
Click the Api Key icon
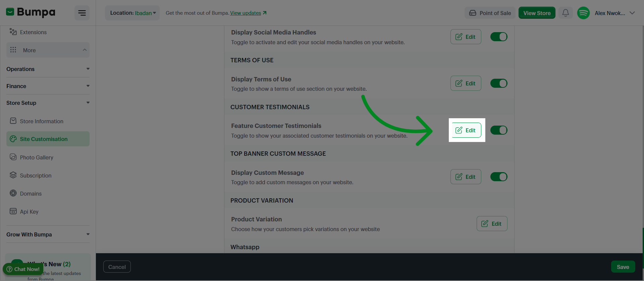click(x=13, y=211)
